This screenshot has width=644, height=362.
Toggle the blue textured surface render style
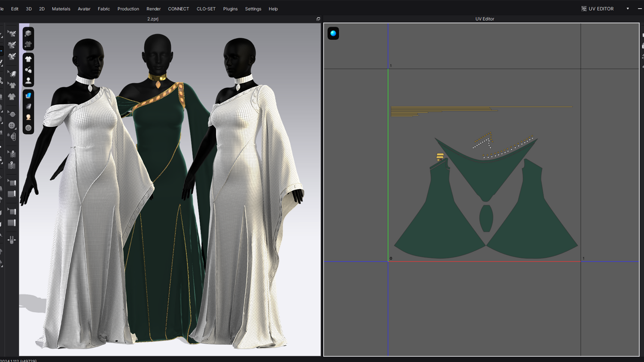click(x=28, y=96)
